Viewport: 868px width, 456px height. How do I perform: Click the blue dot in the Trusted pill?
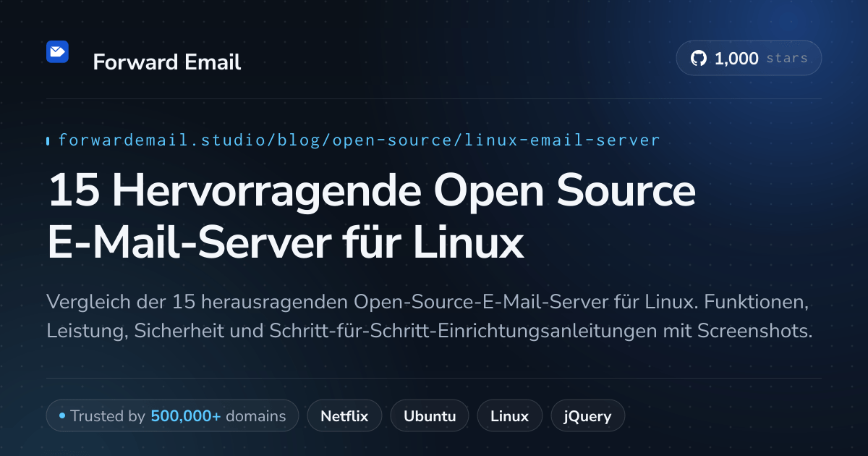62,416
